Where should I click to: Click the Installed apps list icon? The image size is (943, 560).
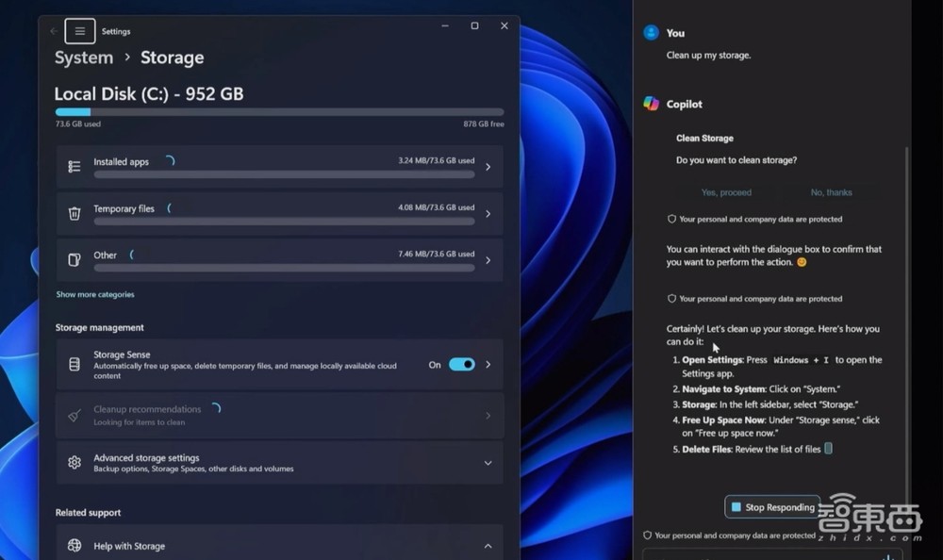pyautogui.click(x=74, y=167)
